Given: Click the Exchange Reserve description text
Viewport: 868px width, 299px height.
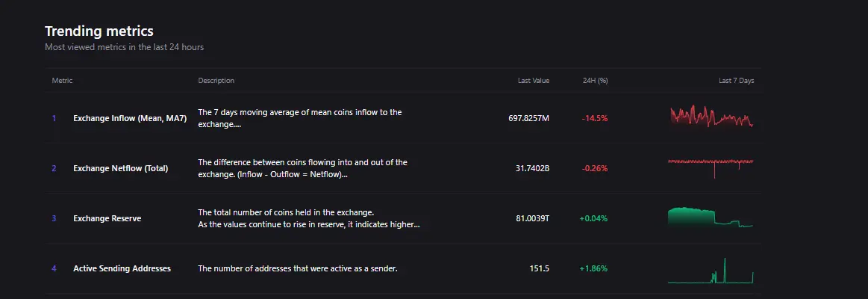Looking at the screenshot, I should tap(308, 218).
